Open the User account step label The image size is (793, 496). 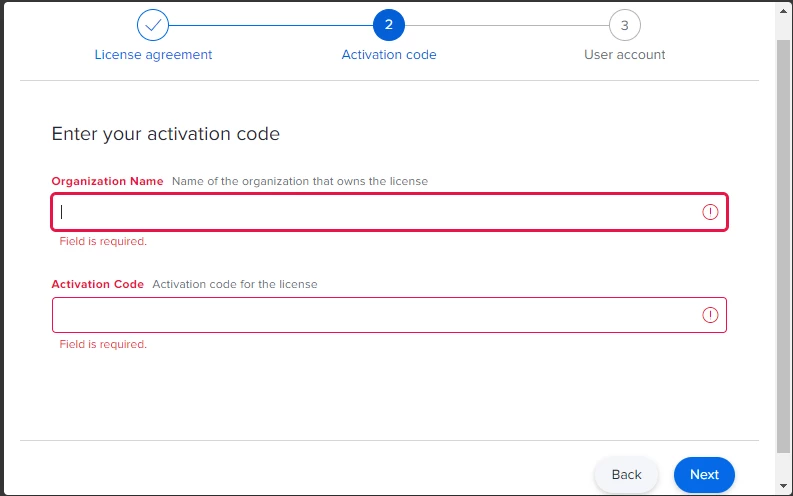tap(625, 55)
